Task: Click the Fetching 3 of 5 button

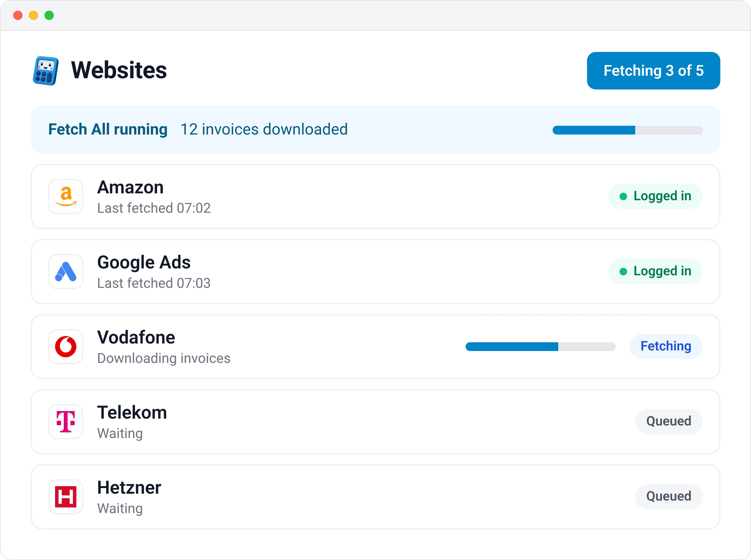Action: pos(653,71)
